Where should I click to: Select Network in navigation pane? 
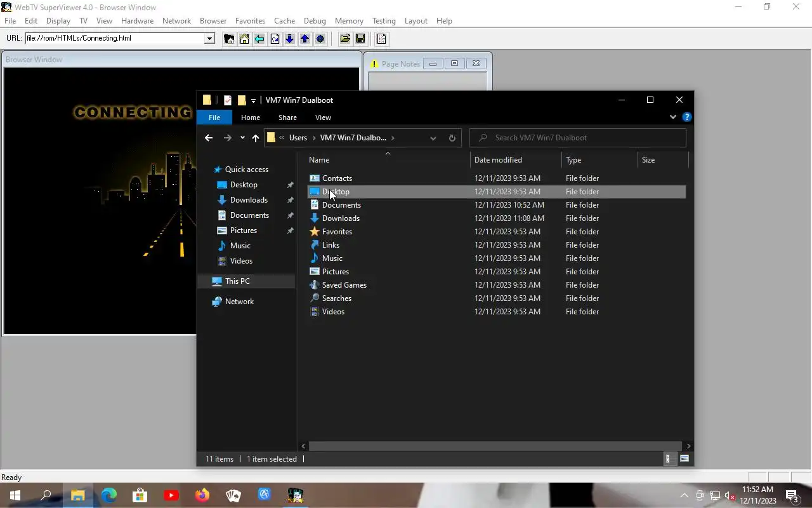point(239,302)
